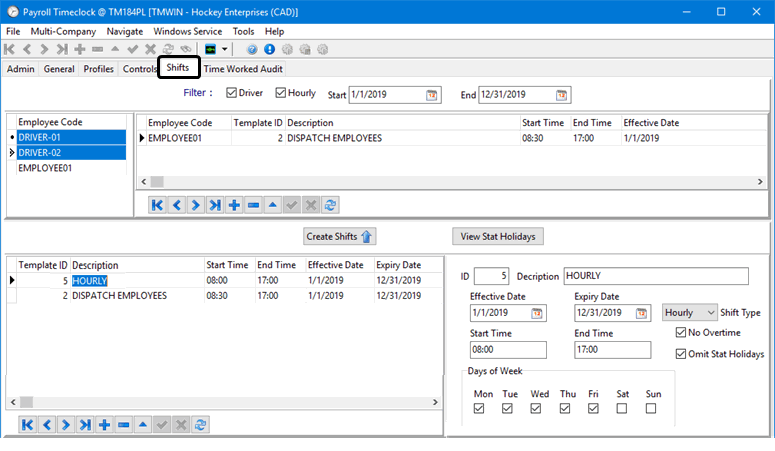Viewport: 775px width, 451px height.
Task: Enable Sat in Days of Week
Action: (x=622, y=408)
